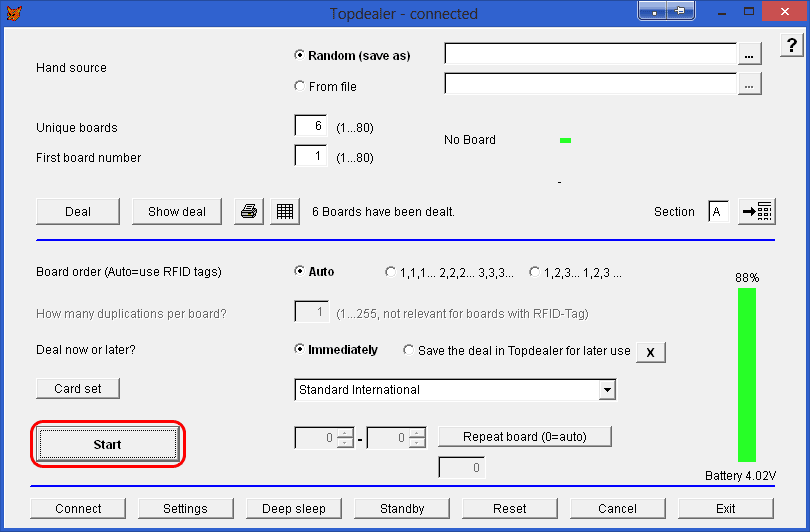
Task: Click the Exit button
Action: tap(726, 509)
